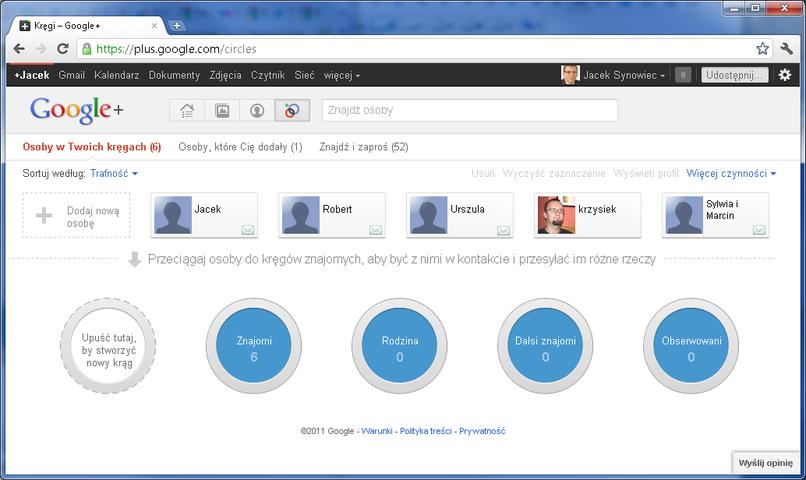Open Zdjęcia from Google bar

click(x=225, y=75)
